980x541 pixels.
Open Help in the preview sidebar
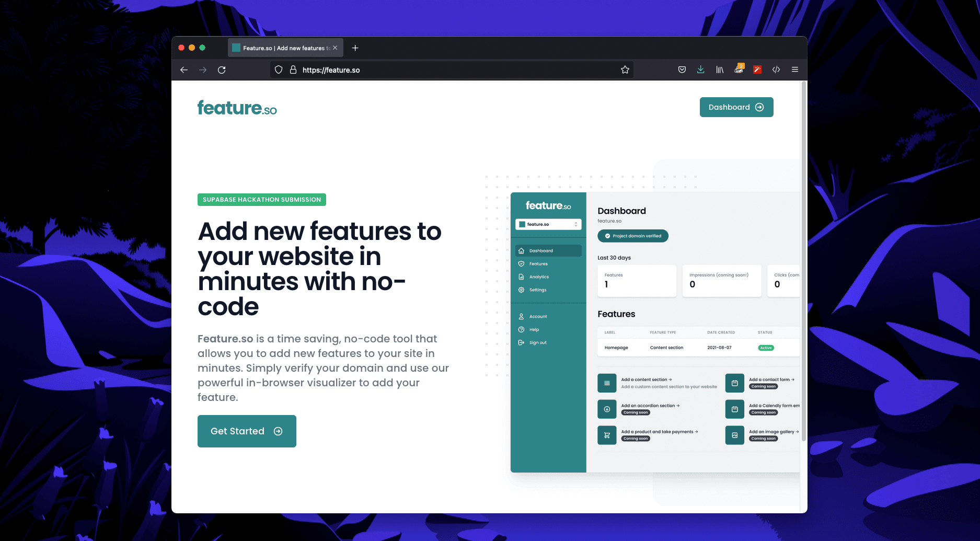click(534, 330)
